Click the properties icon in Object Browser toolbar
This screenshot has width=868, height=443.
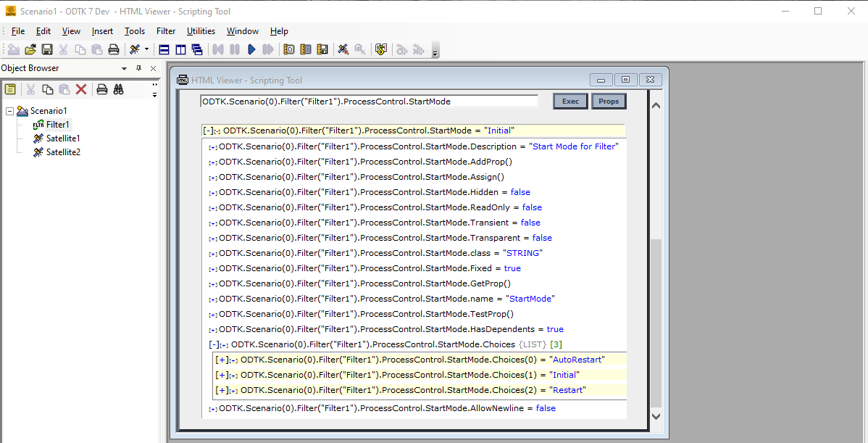point(11,89)
